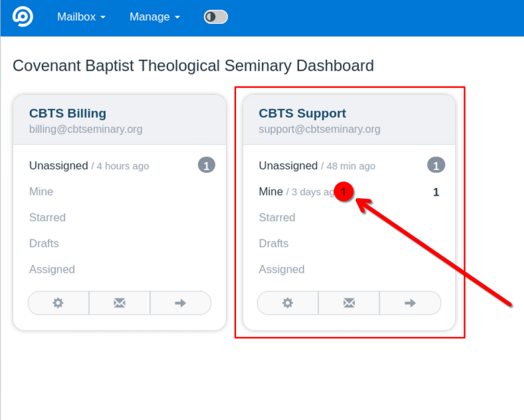The width and height of the screenshot is (524, 420).
Task: Compose new conversation in CBTS Billing
Action: 120,303
